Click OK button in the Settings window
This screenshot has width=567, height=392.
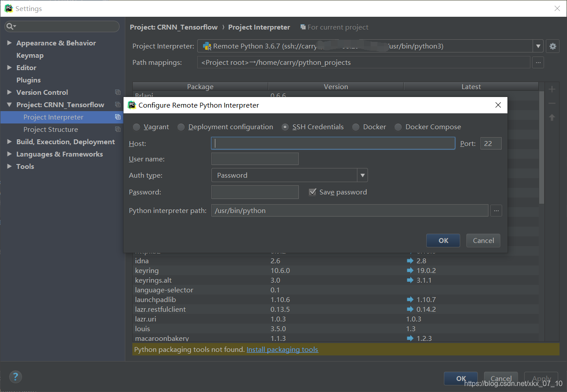[x=461, y=378]
